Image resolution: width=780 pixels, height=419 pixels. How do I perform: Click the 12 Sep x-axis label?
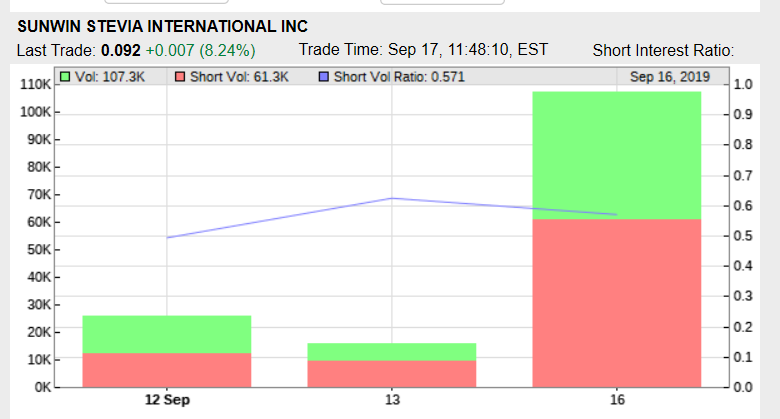167,400
